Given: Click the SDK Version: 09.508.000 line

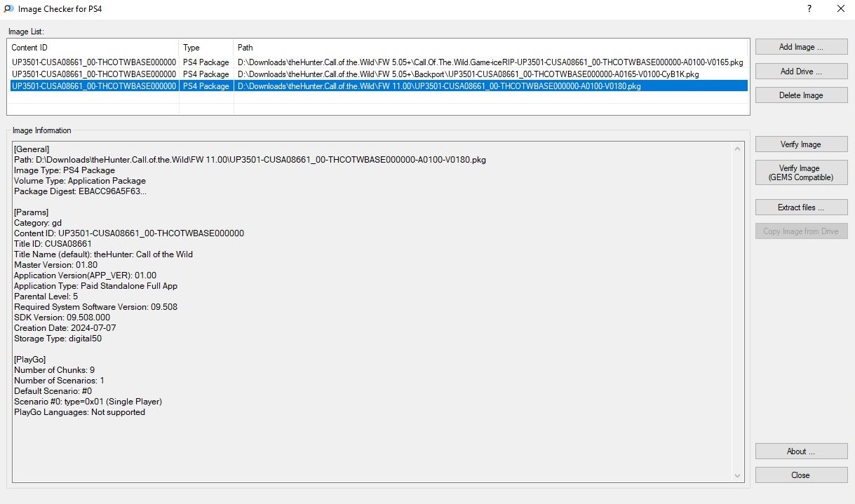Looking at the screenshot, I should (62, 318).
